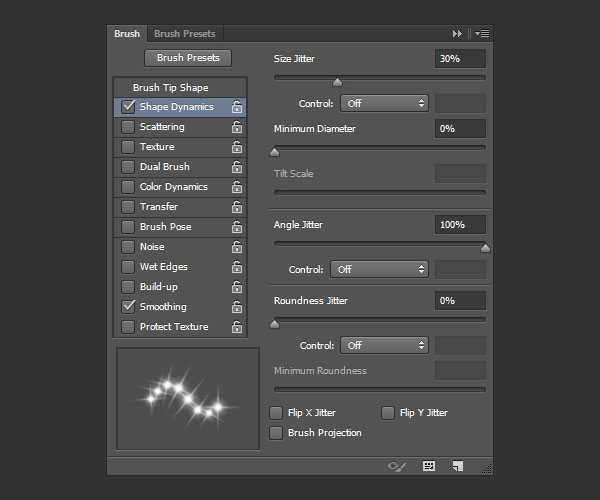Enable the Scattering checkbox
This screenshot has width=600, height=500.
pos(128,127)
